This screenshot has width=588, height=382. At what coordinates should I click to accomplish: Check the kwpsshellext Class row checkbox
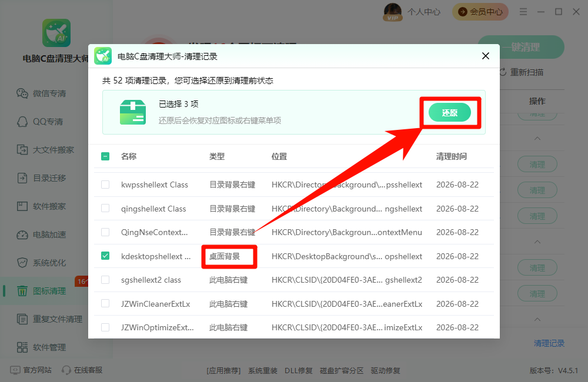105,185
